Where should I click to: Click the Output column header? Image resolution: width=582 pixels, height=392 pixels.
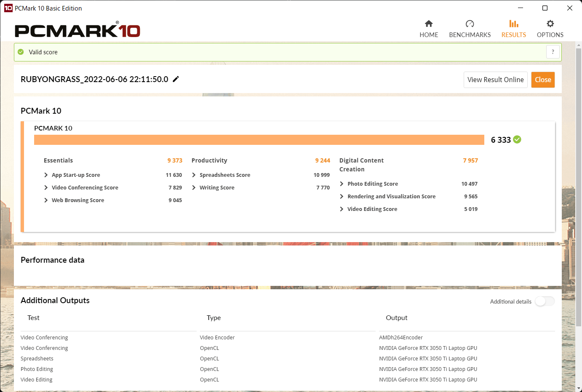point(397,318)
